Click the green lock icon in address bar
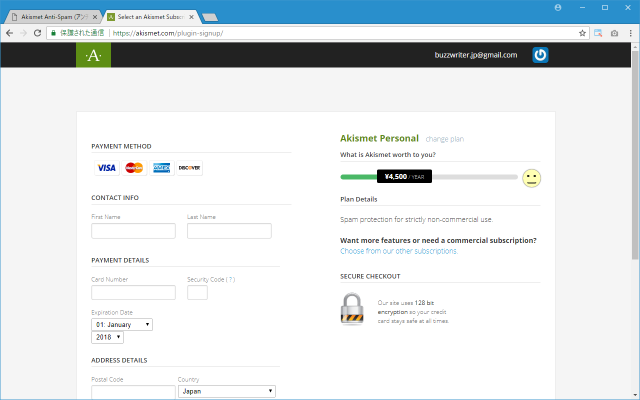The image size is (640, 400). 53,33
